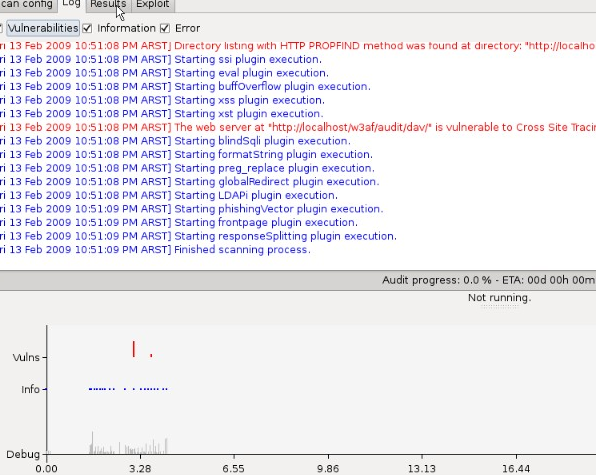The image size is (596, 475).
Task: Click the Debug axis label in graph
Action: tap(23, 454)
